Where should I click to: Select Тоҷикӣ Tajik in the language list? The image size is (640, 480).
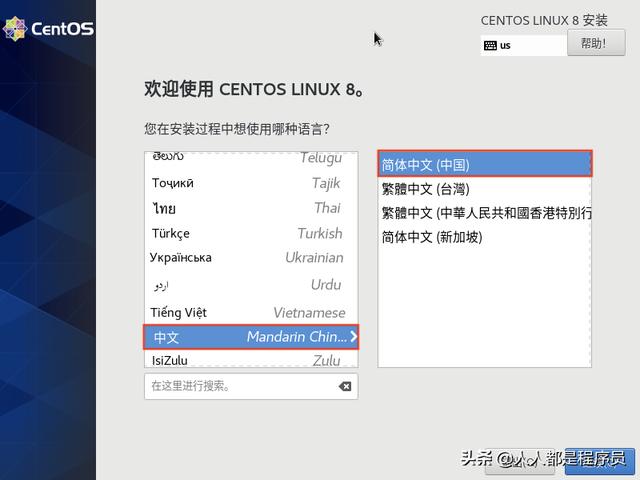pyautogui.click(x=251, y=183)
